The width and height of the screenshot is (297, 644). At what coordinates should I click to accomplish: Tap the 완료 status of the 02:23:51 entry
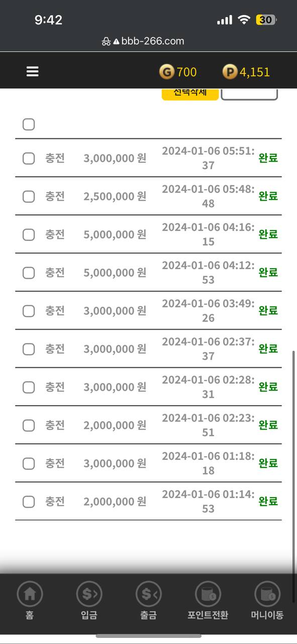268,425
